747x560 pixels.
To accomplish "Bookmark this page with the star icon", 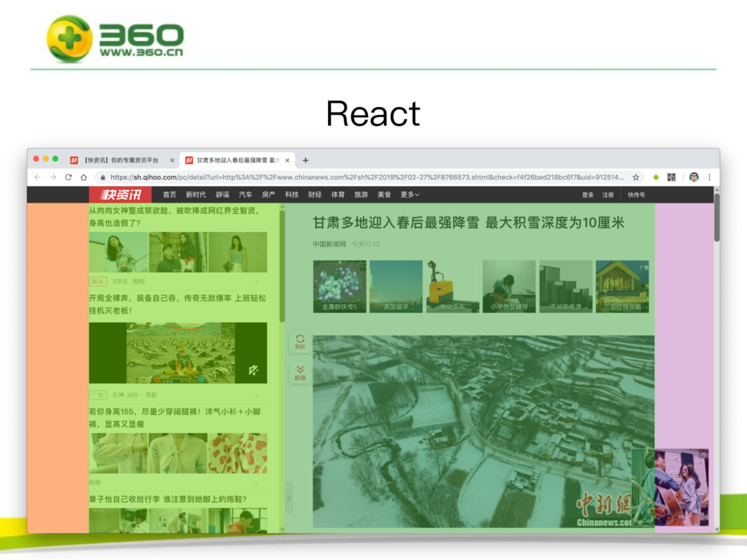I will (636, 177).
